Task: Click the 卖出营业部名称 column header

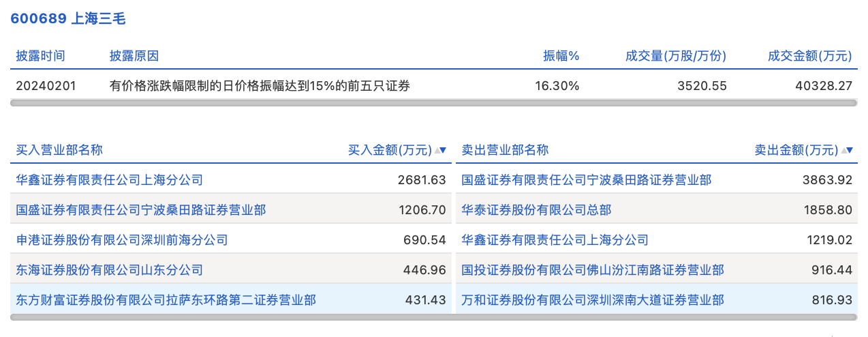Action: [x=505, y=151]
